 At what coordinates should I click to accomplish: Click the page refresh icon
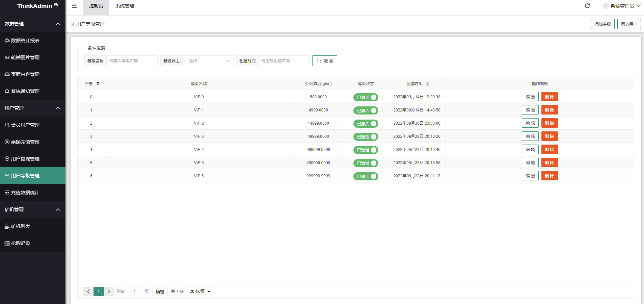pyautogui.click(x=587, y=6)
